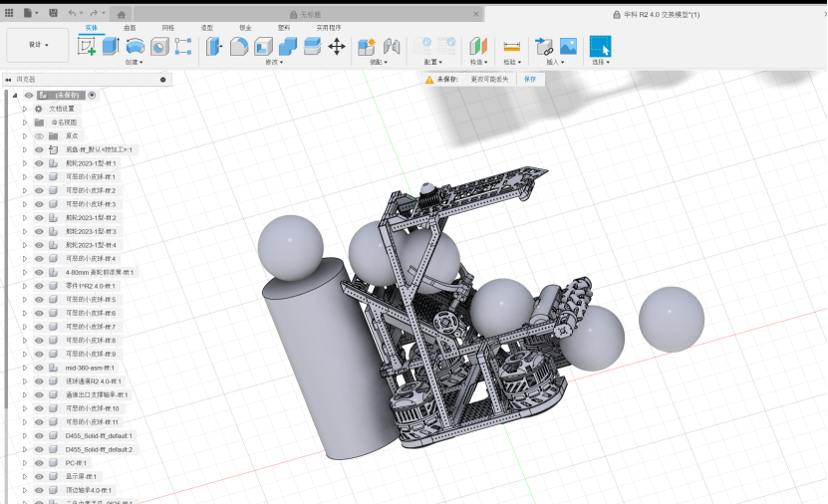Screen dimensions: 828x504
Task: Click the Measure ruler icon
Action: coord(512,47)
